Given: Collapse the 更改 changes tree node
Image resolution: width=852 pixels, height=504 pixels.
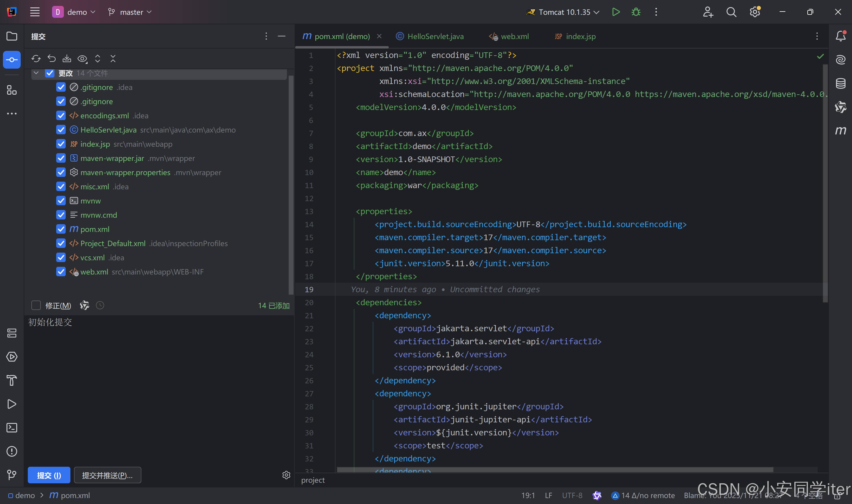Looking at the screenshot, I should [36, 73].
